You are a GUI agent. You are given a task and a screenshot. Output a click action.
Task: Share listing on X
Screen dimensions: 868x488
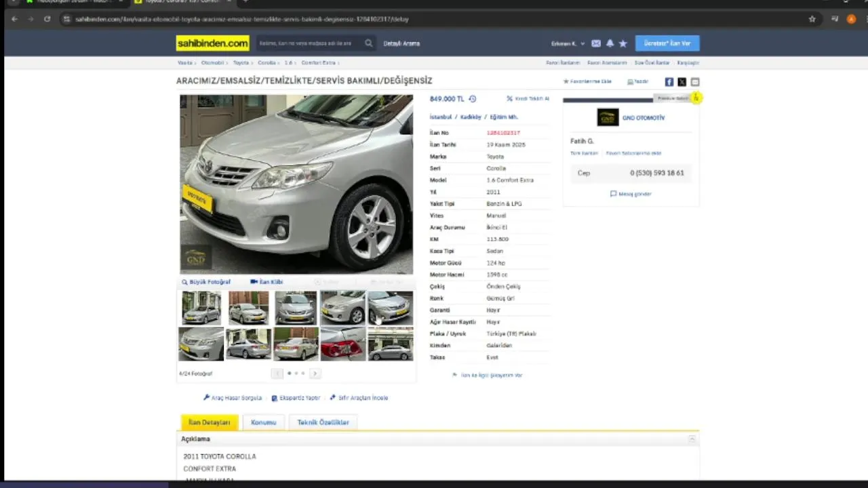point(682,82)
